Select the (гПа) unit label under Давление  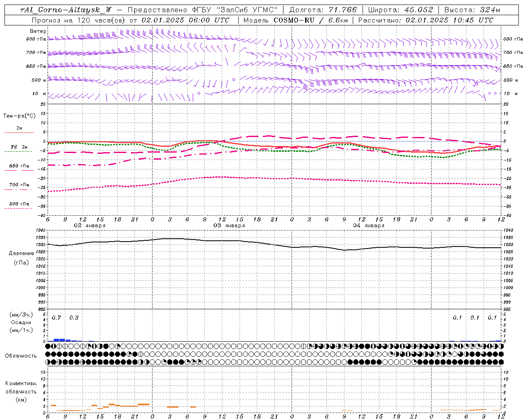coord(21,262)
